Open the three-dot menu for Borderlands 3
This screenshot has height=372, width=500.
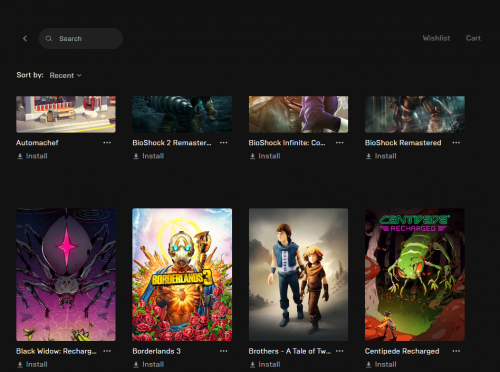click(223, 351)
